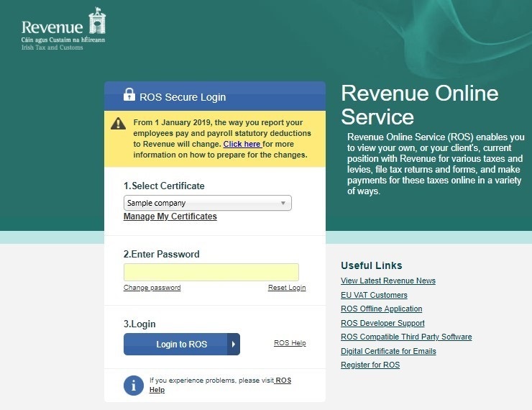The image size is (532, 410).
Task: Click the 'Irish Tax and Customs' tagline
Action: pos(52,47)
